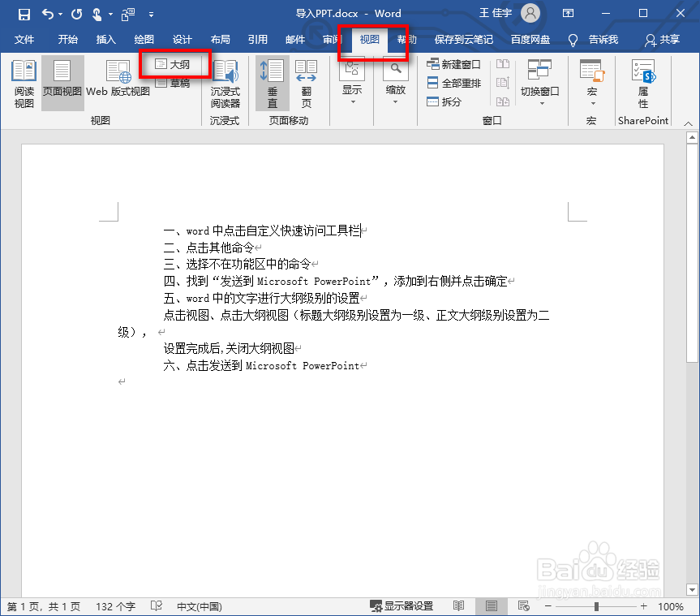This screenshot has width=700, height=616.
Task: Click the page count in status bar
Action: [x=44, y=606]
